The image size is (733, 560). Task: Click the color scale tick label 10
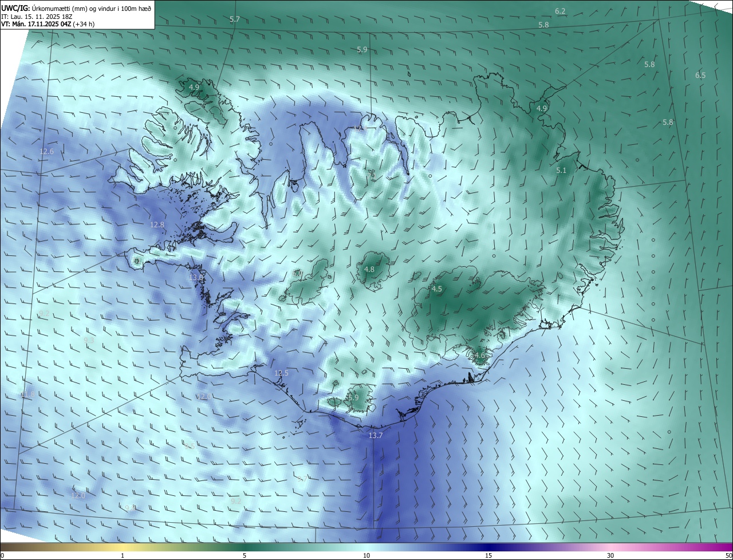366,555
